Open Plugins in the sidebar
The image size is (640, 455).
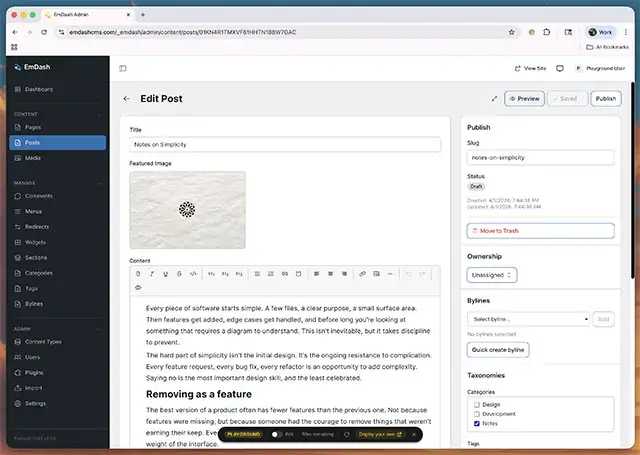coord(58,373)
